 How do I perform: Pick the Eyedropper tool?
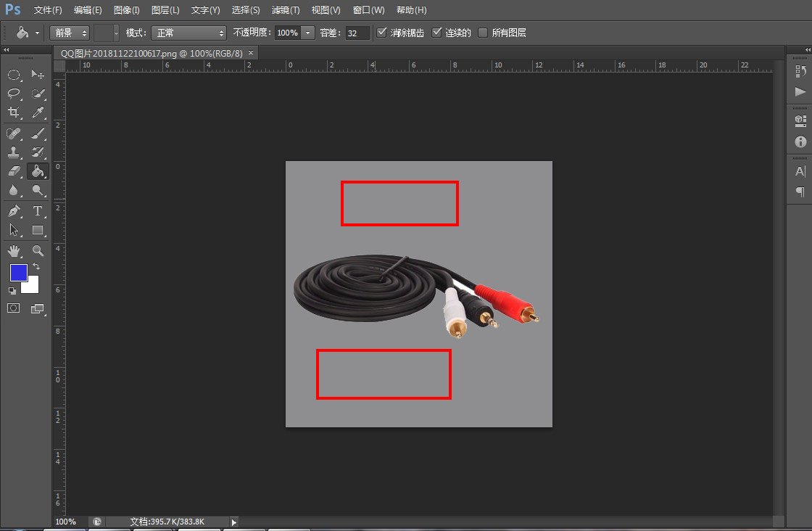point(38,112)
